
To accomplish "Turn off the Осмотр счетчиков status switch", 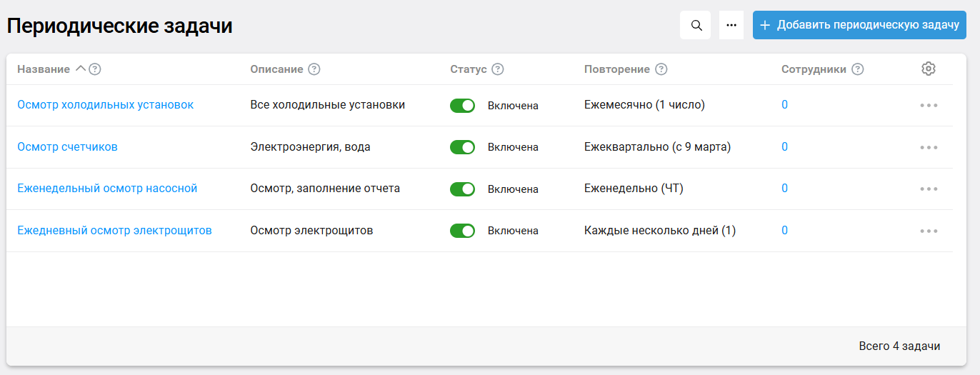I will 462,147.
